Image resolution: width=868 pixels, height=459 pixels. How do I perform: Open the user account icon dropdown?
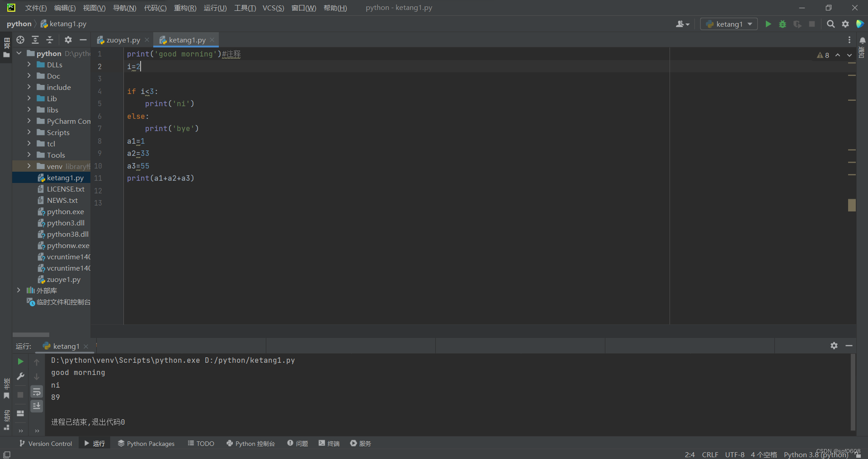pyautogui.click(x=683, y=24)
